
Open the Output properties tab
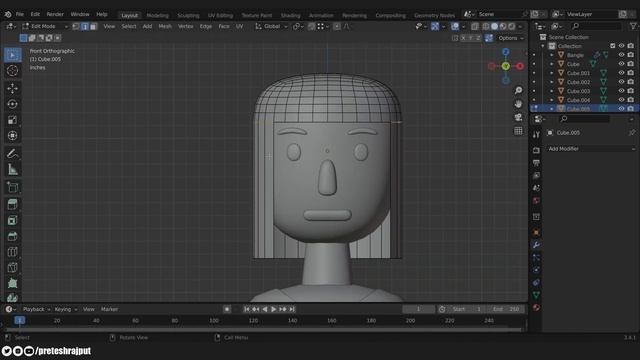pos(536,163)
